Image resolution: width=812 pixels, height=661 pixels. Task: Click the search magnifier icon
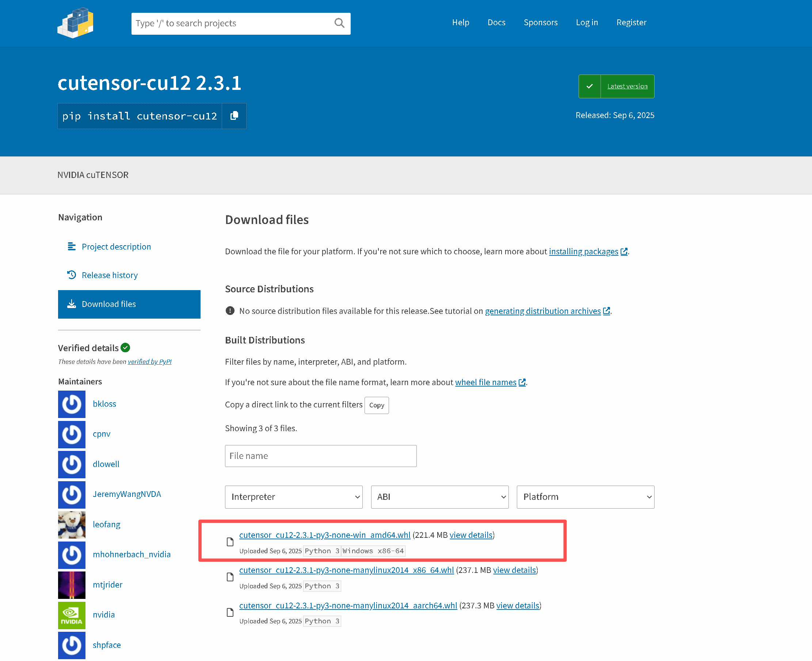(x=339, y=23)
